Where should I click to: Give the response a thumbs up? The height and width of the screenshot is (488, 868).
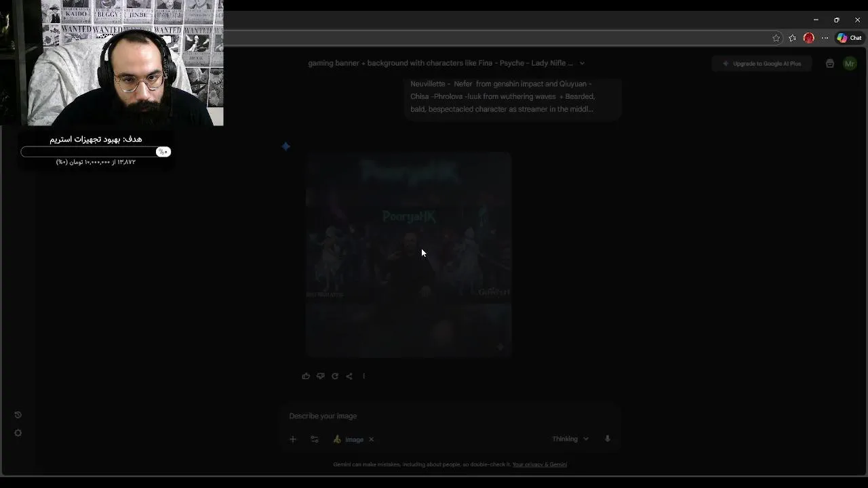point(306,376)
